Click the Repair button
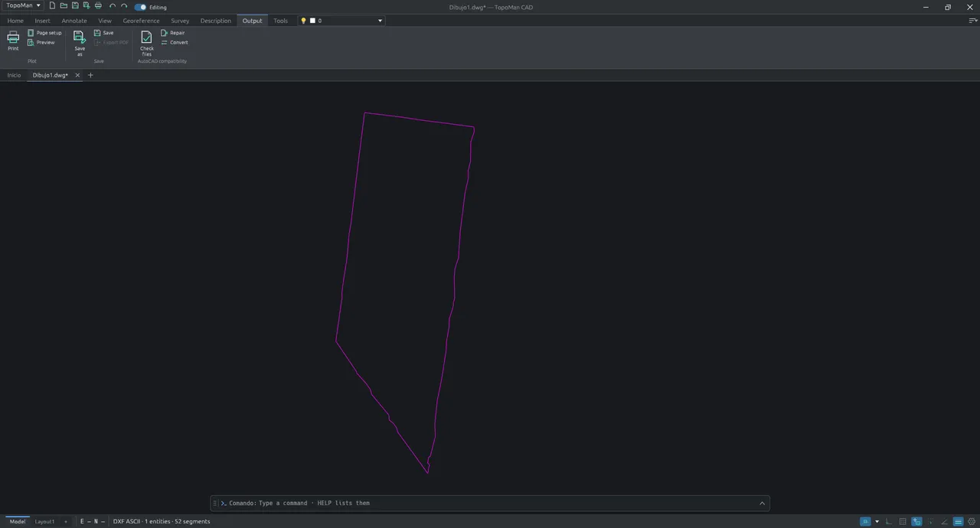 173,33
